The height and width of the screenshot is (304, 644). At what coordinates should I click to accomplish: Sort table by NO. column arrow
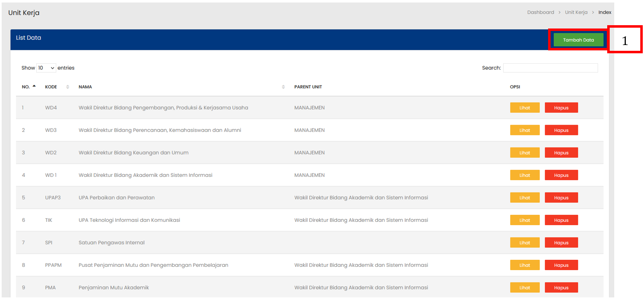34,87
